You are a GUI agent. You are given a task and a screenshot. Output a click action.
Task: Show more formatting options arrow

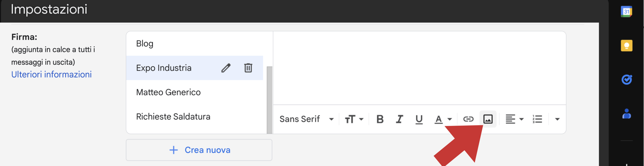(557, 119)
